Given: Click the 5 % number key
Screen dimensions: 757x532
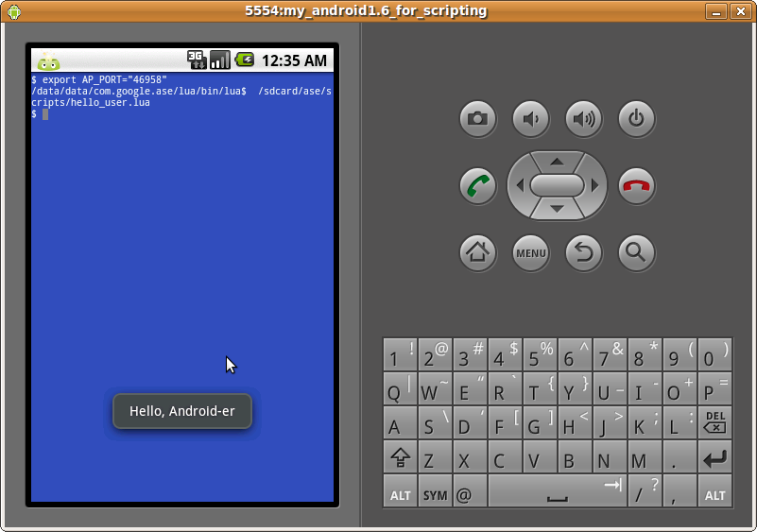Looking at the screenshot, I should (x=540, y=354).
